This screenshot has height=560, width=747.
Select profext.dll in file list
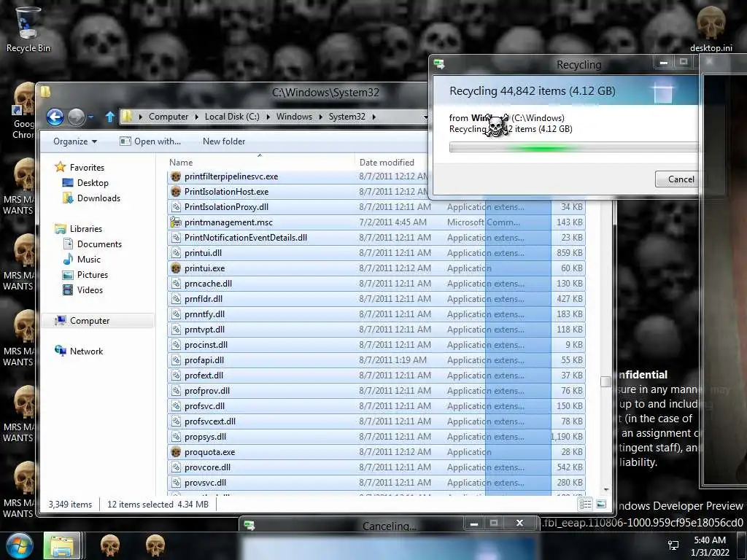pyautogui.click(x=376, y=376)
